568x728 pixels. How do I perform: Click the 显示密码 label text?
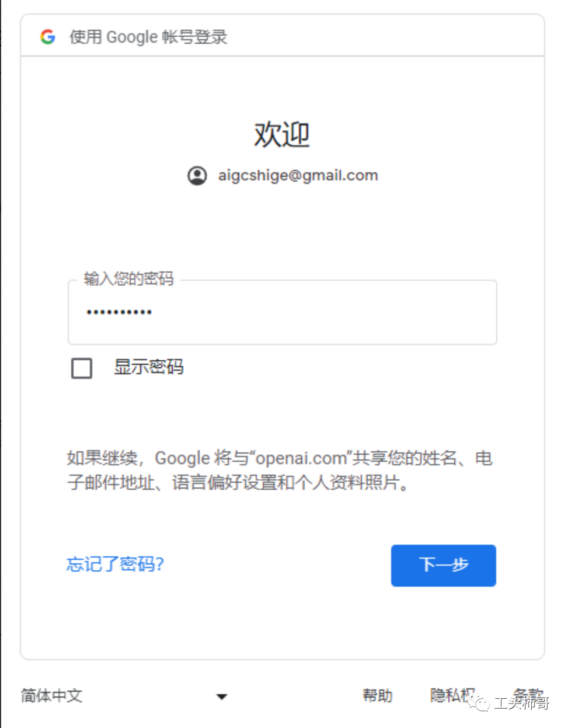[x=149, y=367]
